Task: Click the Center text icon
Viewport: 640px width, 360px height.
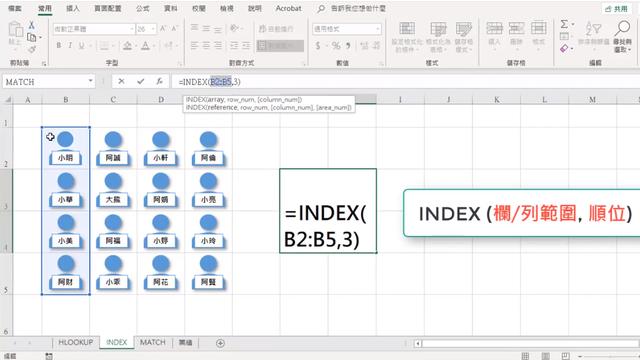Action: click(207, 45)
